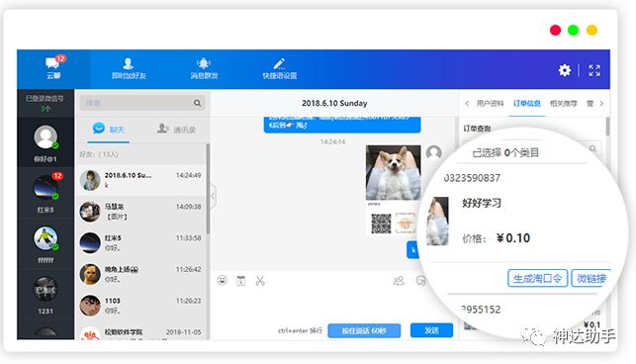This screenshot has height=364, width=636.
Task: Open the settings gear icon
Action: [x=564, y=70]
